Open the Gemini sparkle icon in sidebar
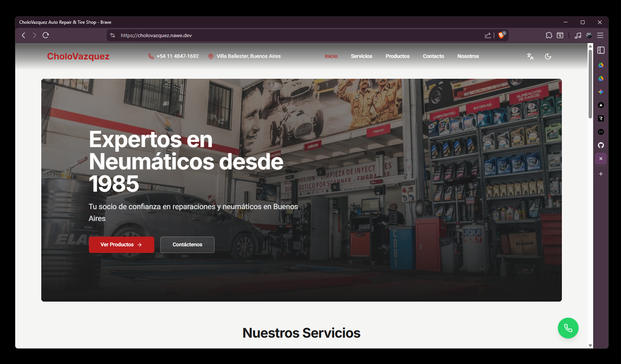 pos(601,92)
